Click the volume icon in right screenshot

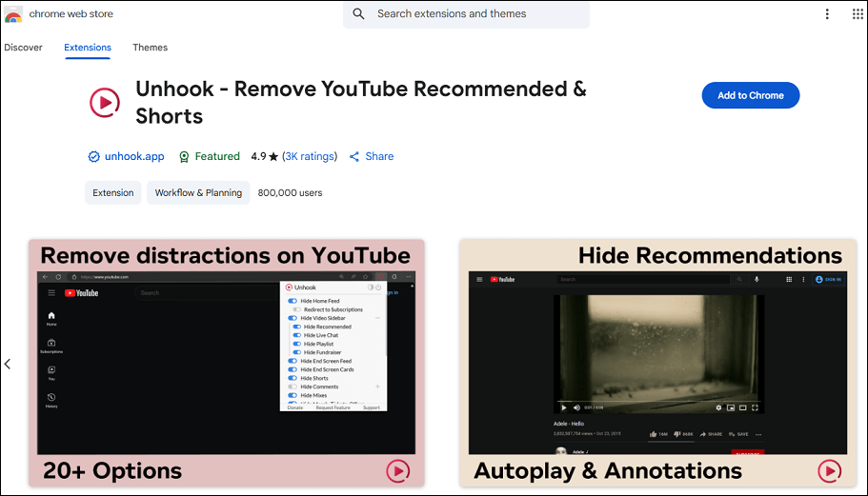coord(576,407)
